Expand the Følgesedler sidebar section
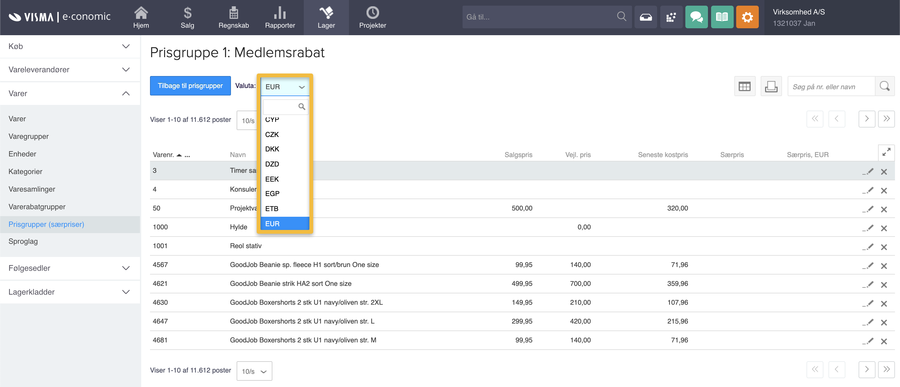 (70, 268)
